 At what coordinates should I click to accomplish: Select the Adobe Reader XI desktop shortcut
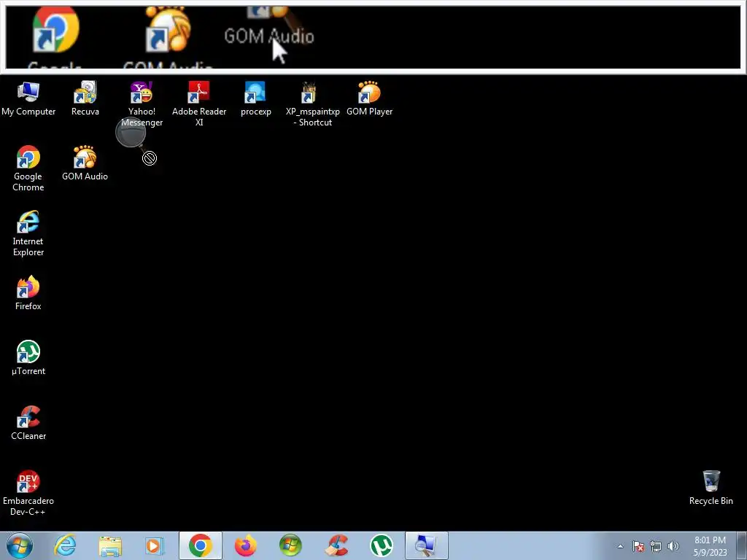click(199, 104)
